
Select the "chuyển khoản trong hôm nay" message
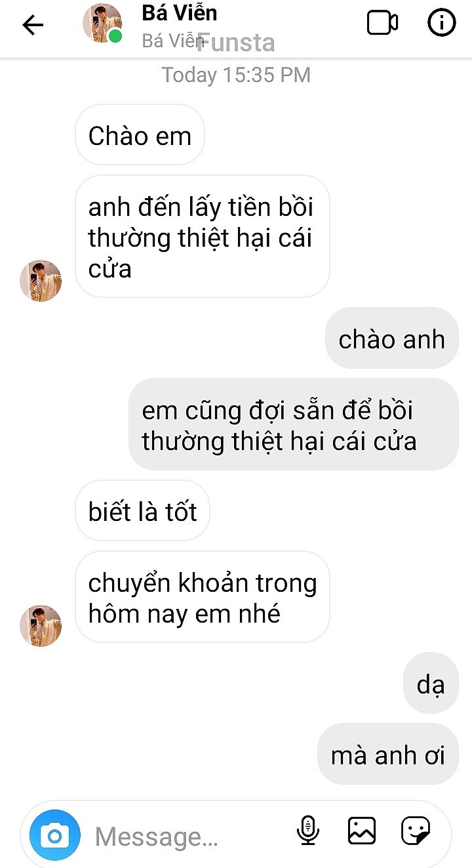click(202, 598)
